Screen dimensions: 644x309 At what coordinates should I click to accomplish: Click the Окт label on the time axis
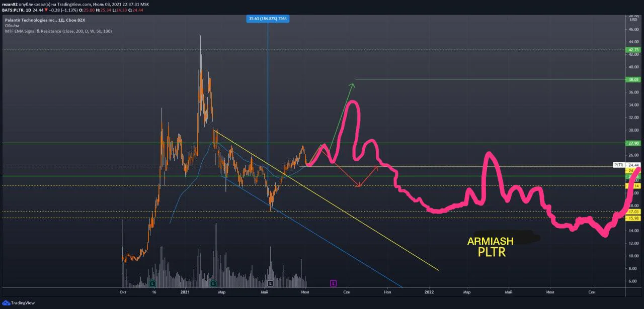click(x=123, y=291)
